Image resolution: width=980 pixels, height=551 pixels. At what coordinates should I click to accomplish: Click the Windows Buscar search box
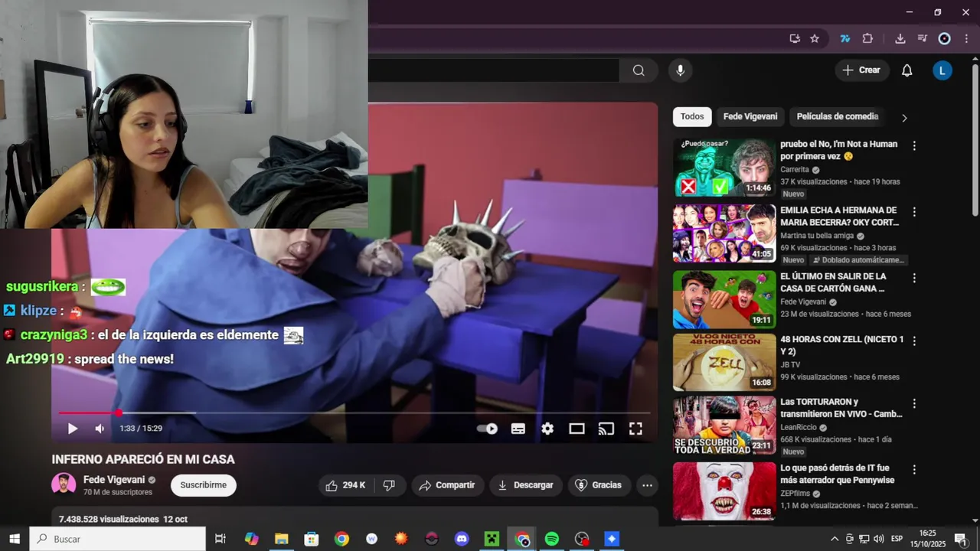pyautogui.click(x=118, y=539)
